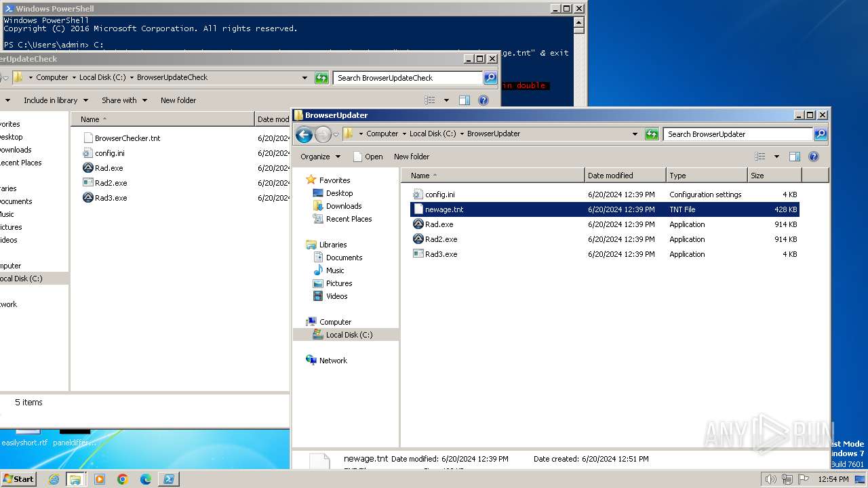Click the volume icon in system tray
This screenshot has height=488, width=868.
coord(770,479)
